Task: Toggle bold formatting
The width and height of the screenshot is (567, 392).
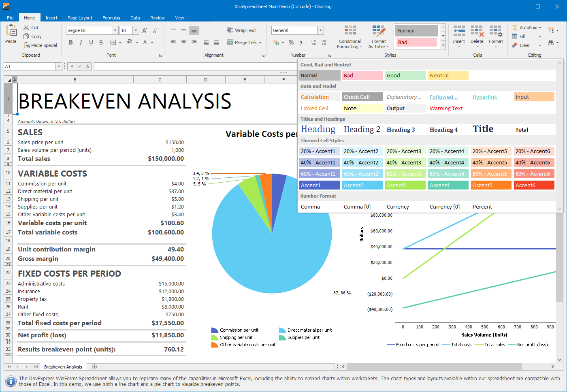Action: coord(70,42)
